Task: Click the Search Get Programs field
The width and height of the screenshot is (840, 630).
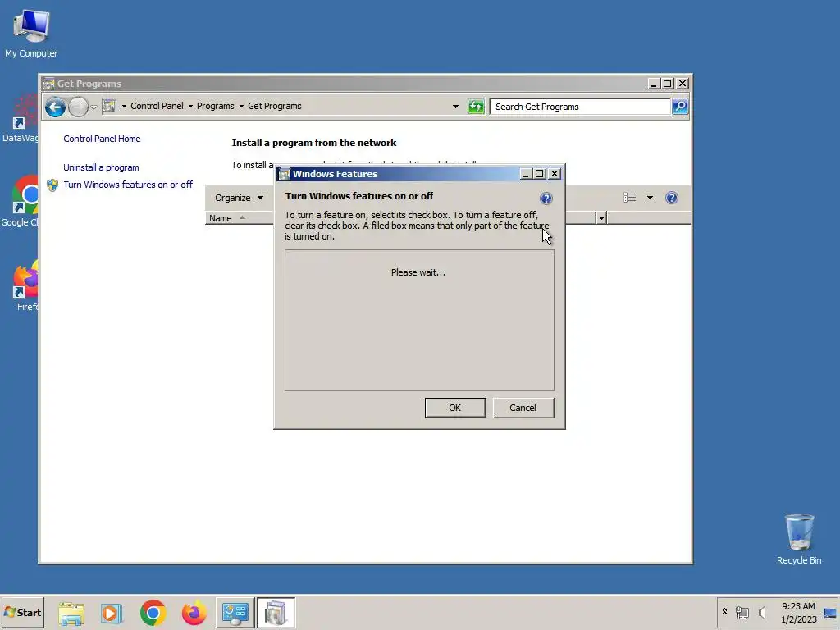Action: (580, 107)
